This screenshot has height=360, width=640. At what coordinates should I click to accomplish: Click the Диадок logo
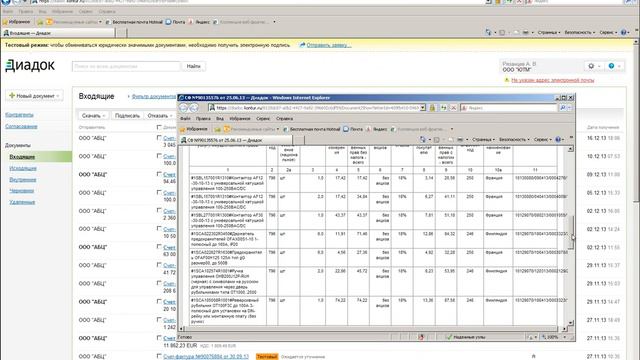pos(30,65)
